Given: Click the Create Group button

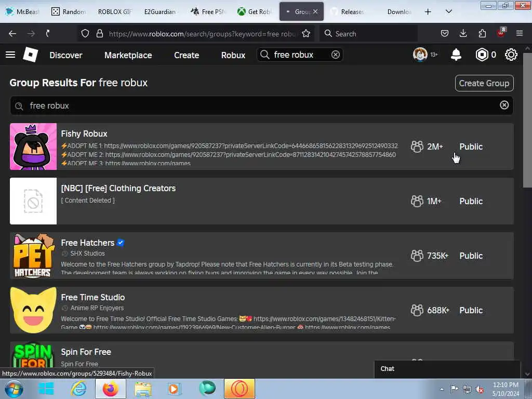Looking at the screenshot, I should [484, 83].
